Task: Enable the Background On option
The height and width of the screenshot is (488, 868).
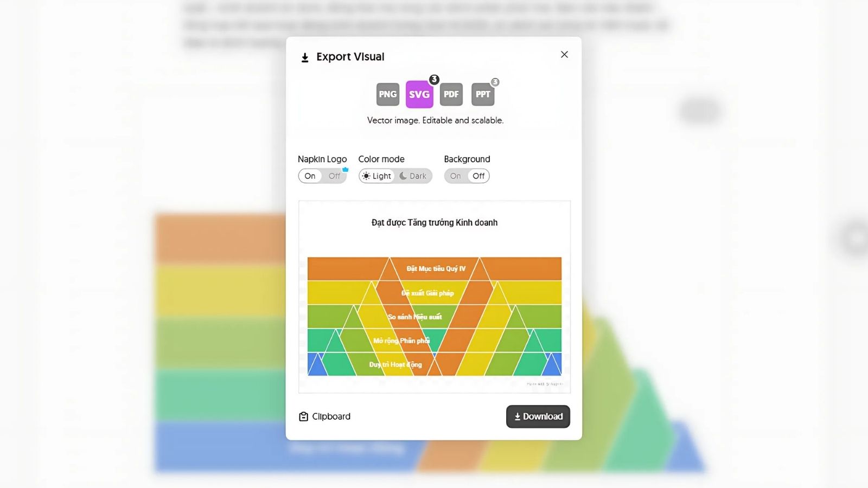Action: pos(456,176)
